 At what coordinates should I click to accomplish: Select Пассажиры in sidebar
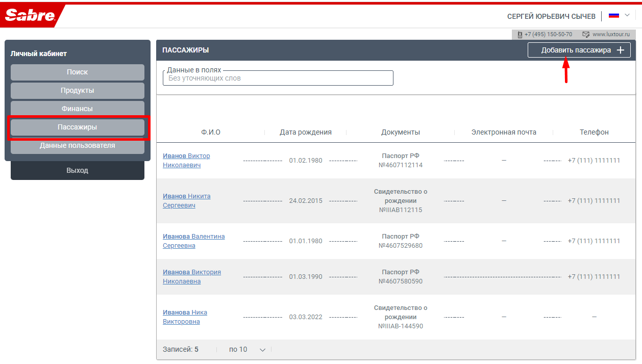point(77,127)
